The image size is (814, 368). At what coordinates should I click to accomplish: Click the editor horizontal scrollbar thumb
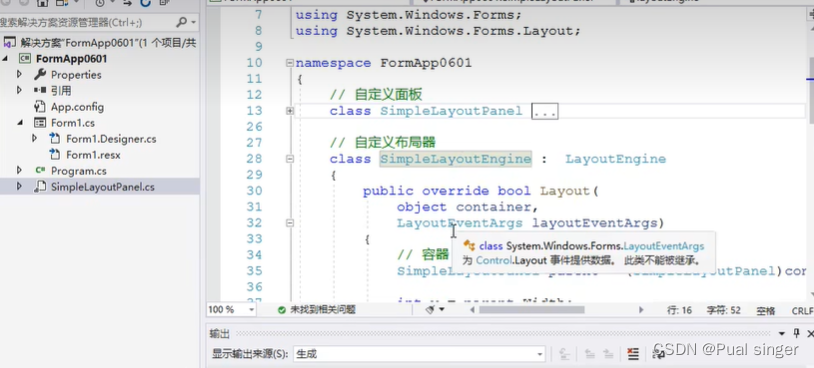[532, 310]
